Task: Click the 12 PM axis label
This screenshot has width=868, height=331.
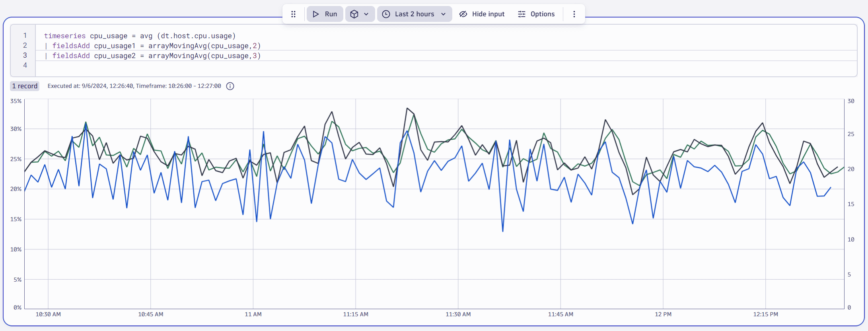Action: coord(663,314)
